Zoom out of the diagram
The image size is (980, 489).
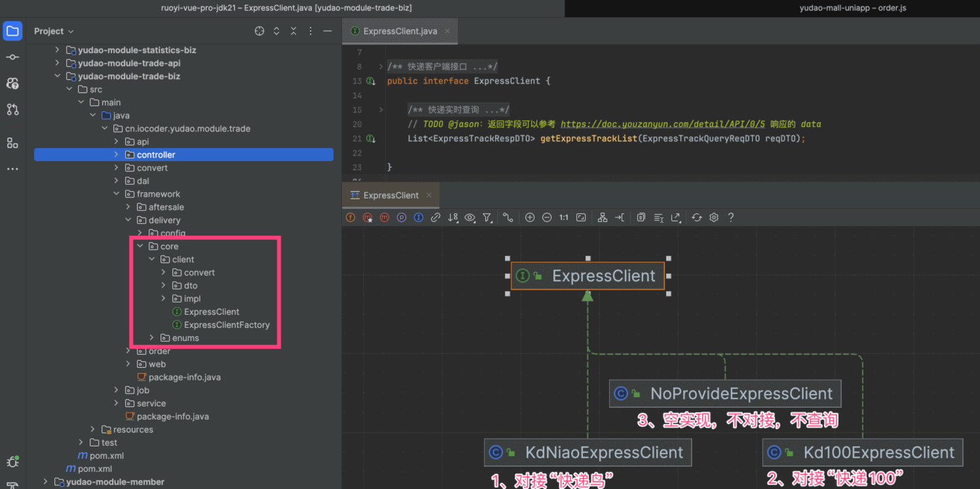click(x=547, y=217)
